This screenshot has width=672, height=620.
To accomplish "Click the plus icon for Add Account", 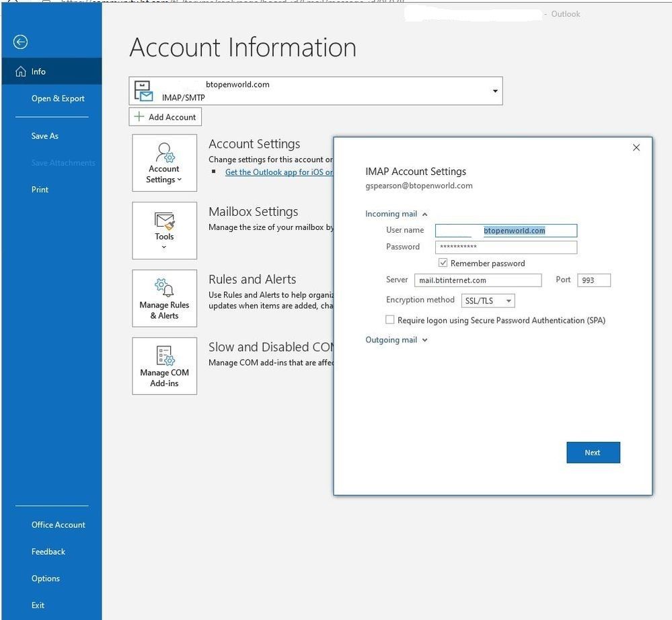I will [x=139, y=117].
